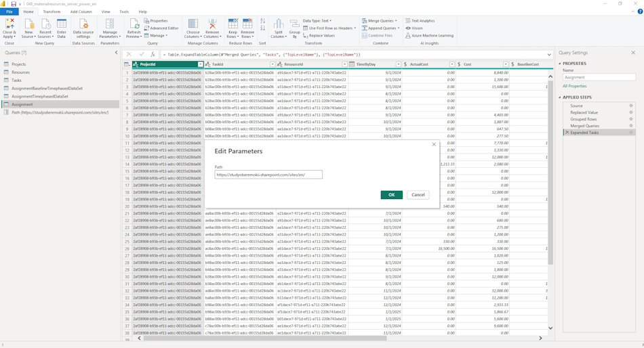Click Append Queries in Combine group
Screen dimensions: 644x348
[380, 28]
